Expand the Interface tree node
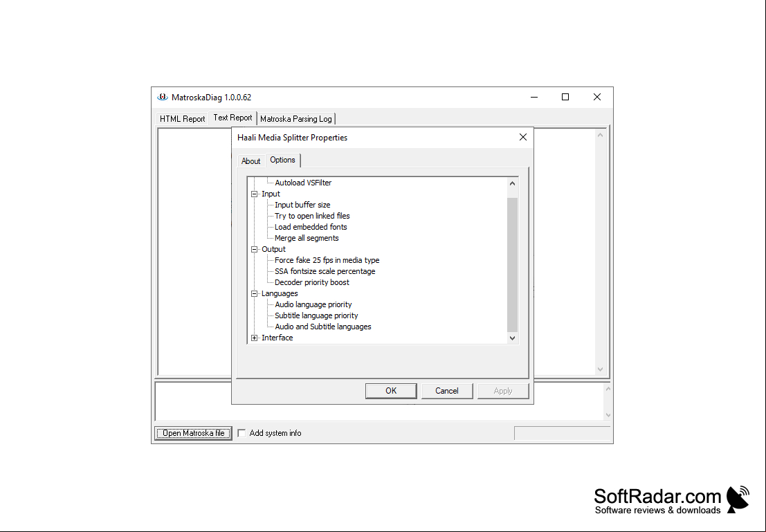Viewport: 766px width, 532px height. tap(254, 338)
